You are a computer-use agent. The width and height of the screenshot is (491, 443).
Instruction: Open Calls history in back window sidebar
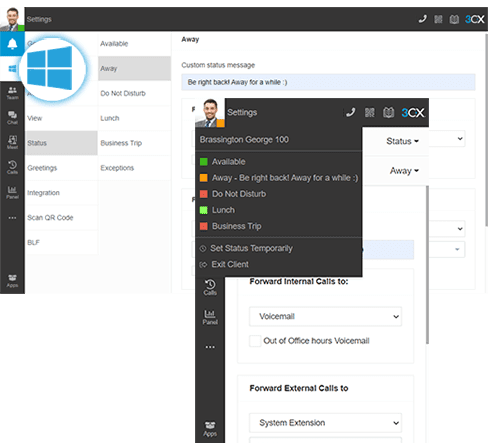point(12,167)
